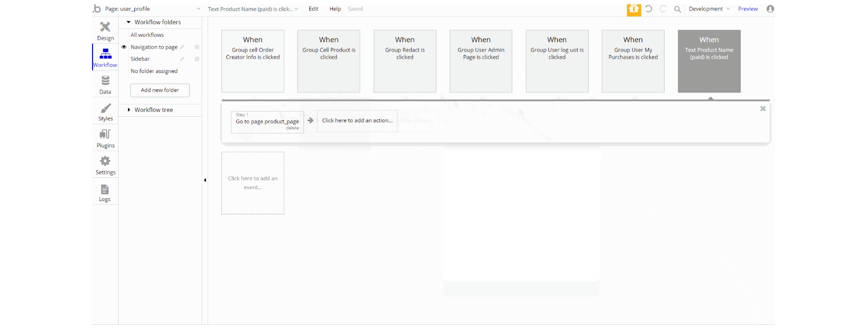The height and width of the screenshot is (331, 868).
Task: Expand the Workflow tree section
Action: click(x=129, y=110)
